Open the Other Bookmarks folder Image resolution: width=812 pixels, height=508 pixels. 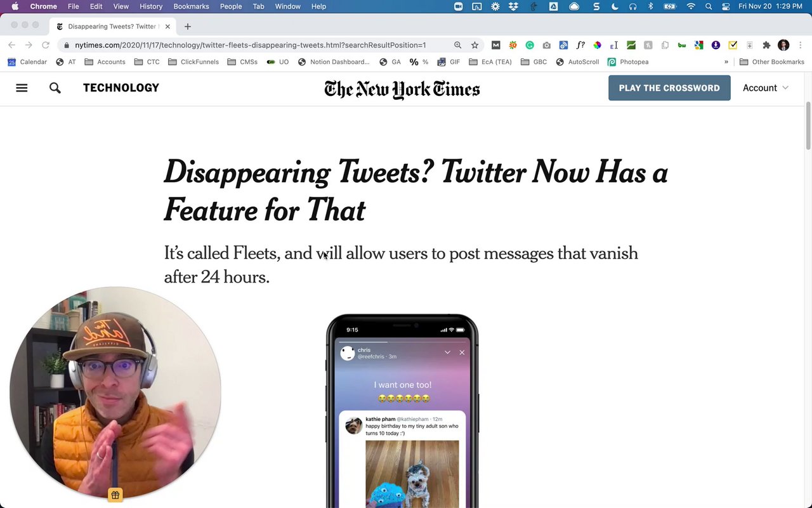click(x=771, y=62)
